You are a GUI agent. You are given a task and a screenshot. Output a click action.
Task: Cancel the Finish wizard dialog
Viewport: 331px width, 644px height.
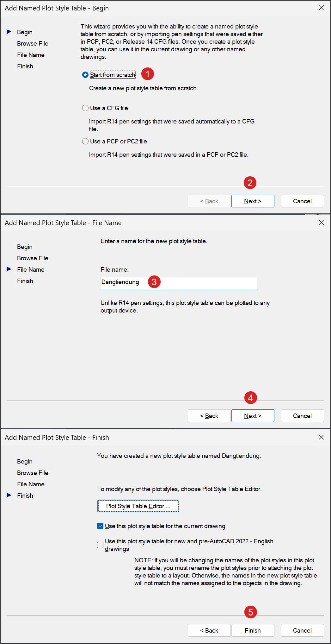tap(302, 630)
